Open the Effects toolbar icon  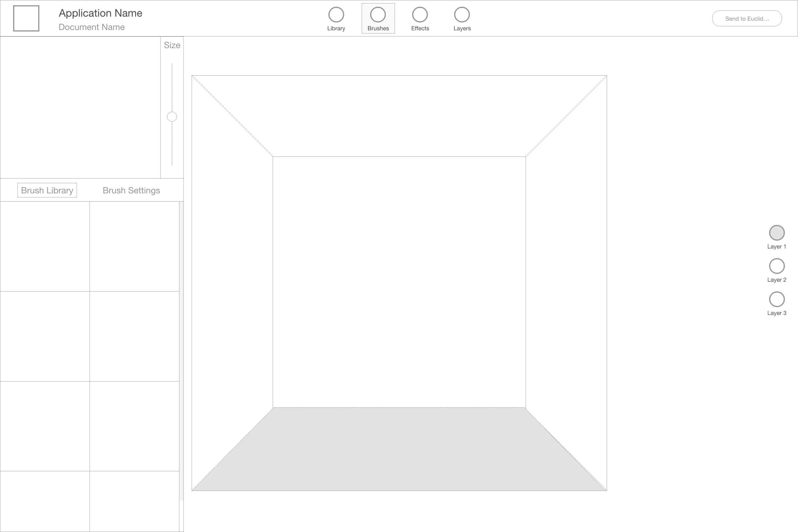tap(420, 15)
